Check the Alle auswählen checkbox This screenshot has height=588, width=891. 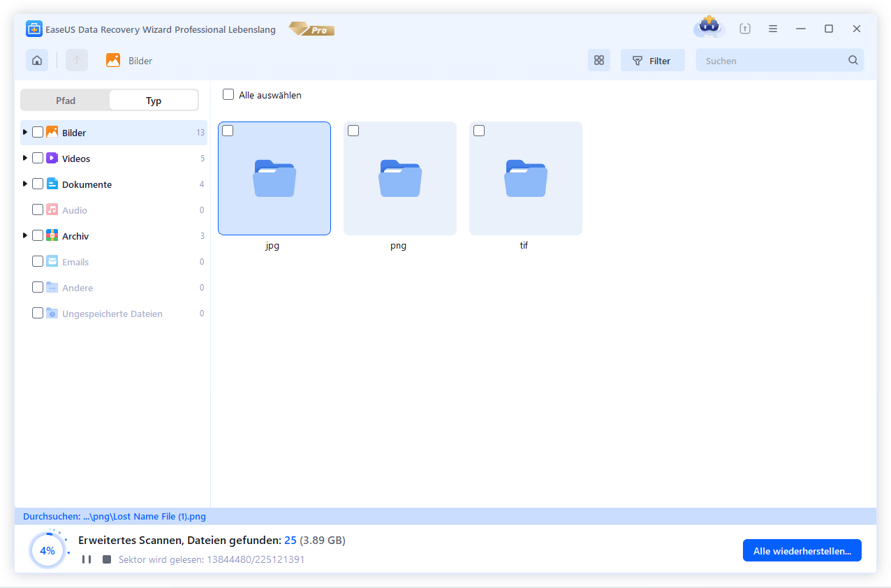[x=228, y=94]
